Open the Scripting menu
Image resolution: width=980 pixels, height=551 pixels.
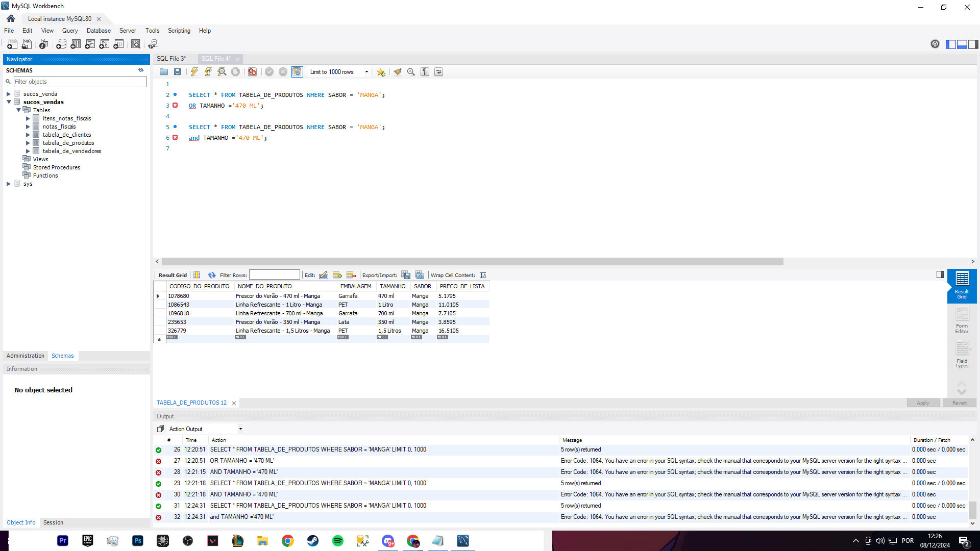tap(179, 31)
